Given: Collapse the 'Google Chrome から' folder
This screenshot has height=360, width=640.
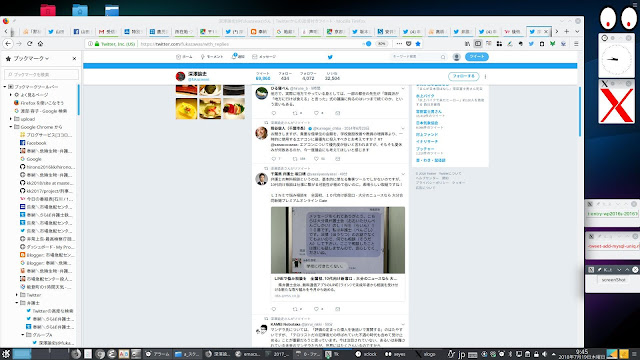Looking at the screenshot, I should pyautogui.click(x=11, y=127).
